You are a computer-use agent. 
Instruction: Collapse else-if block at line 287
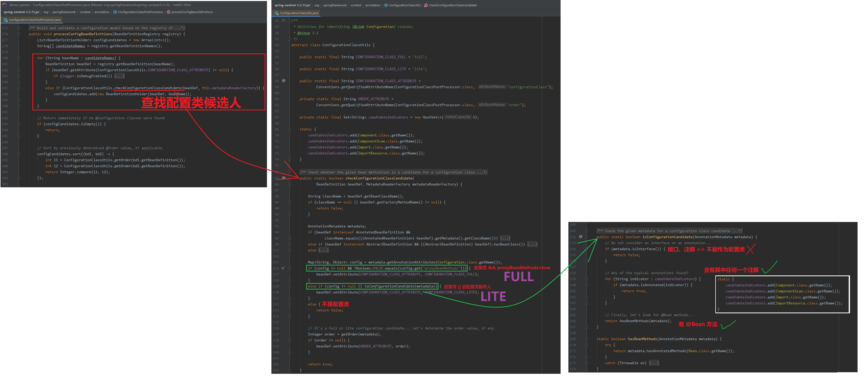point(19,88)
